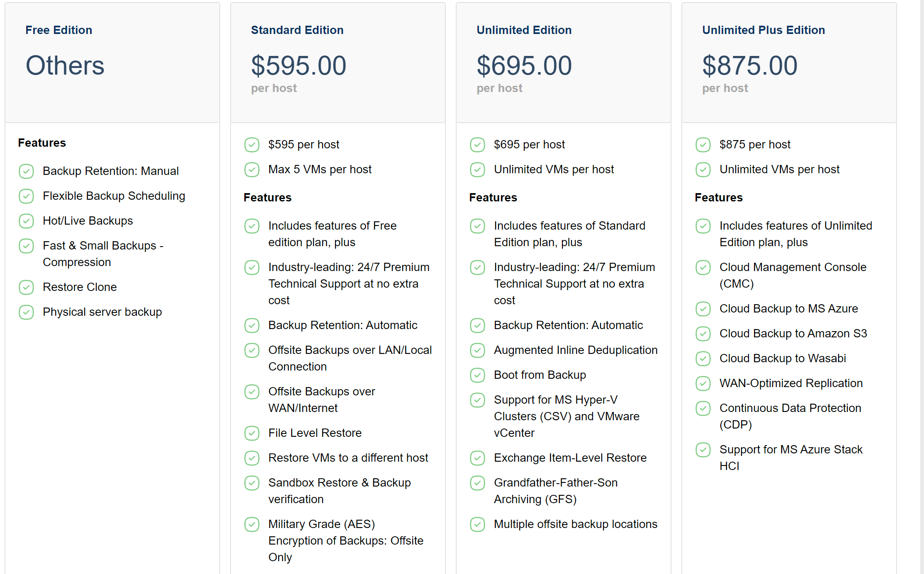
Task: Click the $595.00 price in Standard Edition
Action: 299,65
